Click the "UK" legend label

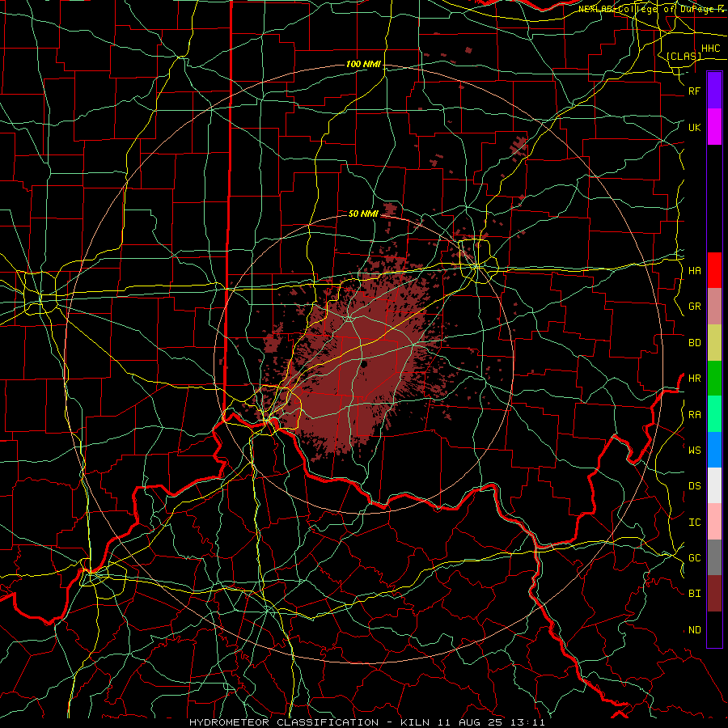(x=694, y=127)
